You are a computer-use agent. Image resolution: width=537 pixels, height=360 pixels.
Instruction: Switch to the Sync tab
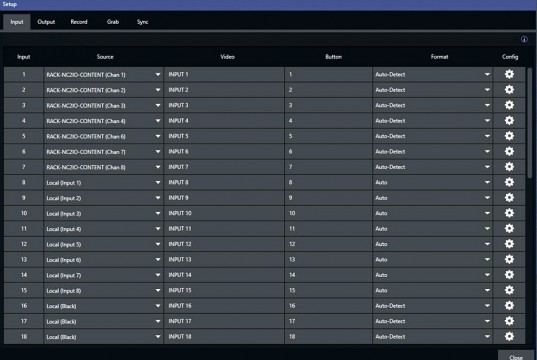[142, 22]
